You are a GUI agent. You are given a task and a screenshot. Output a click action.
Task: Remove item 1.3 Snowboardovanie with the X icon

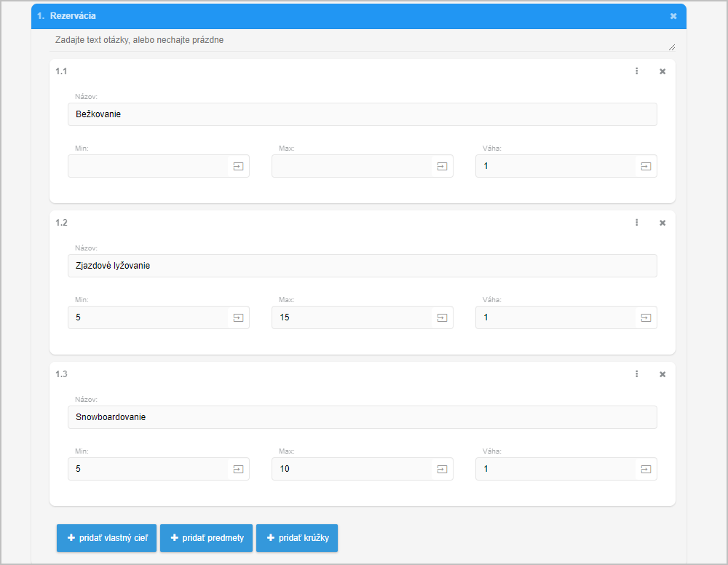pos(662,374)
